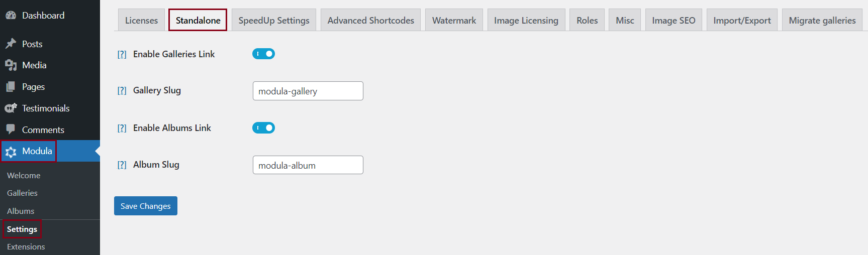This screenshot has height=255, width=868.
Task: Switch to the SpeedUp Settings tab
Action: pos(274,20)
